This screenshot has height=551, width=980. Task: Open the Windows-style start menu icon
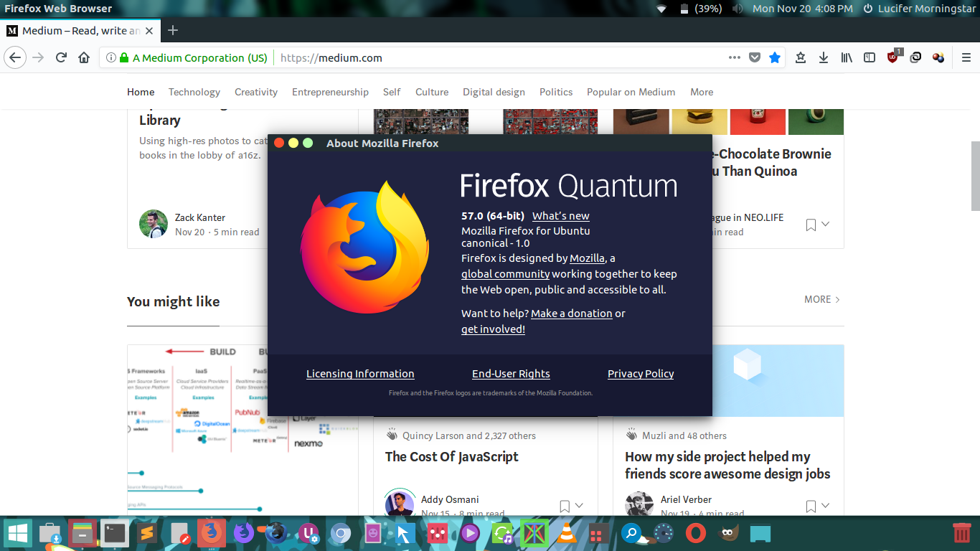point(17,533)
